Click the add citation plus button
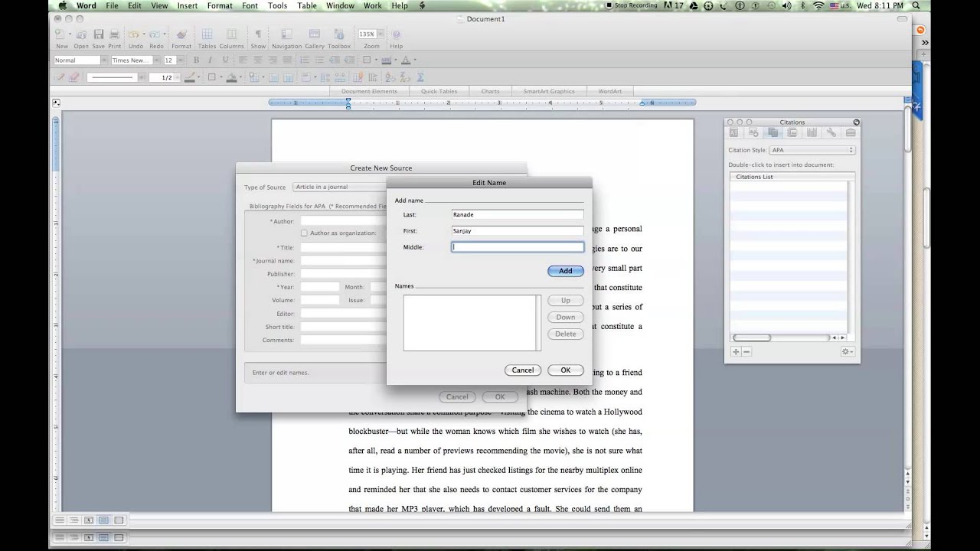 point(736,351)
